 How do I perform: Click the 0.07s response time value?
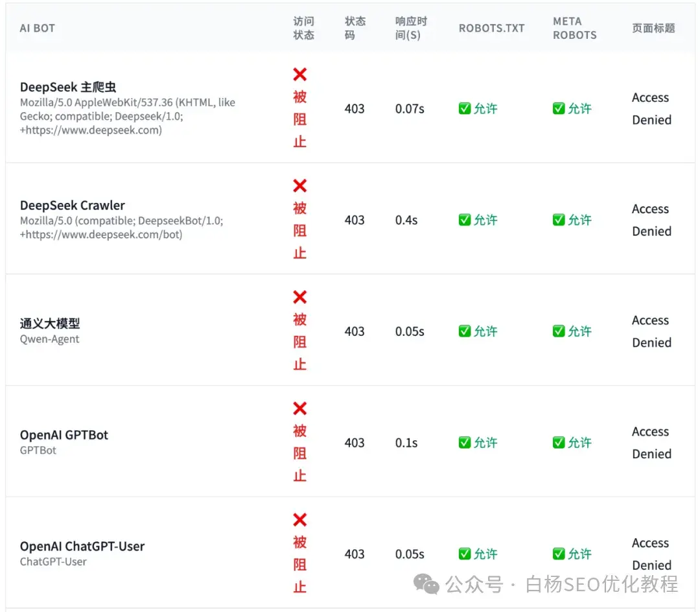[410, 109]
